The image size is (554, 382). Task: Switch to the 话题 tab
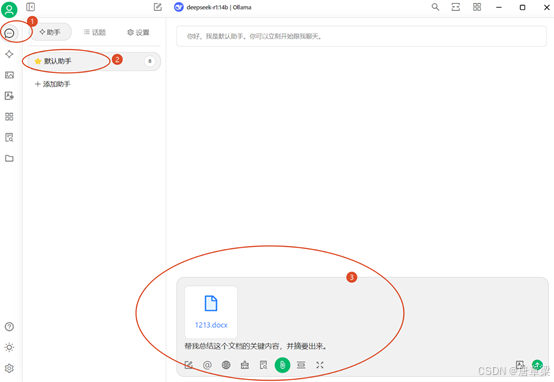(95, 32)
